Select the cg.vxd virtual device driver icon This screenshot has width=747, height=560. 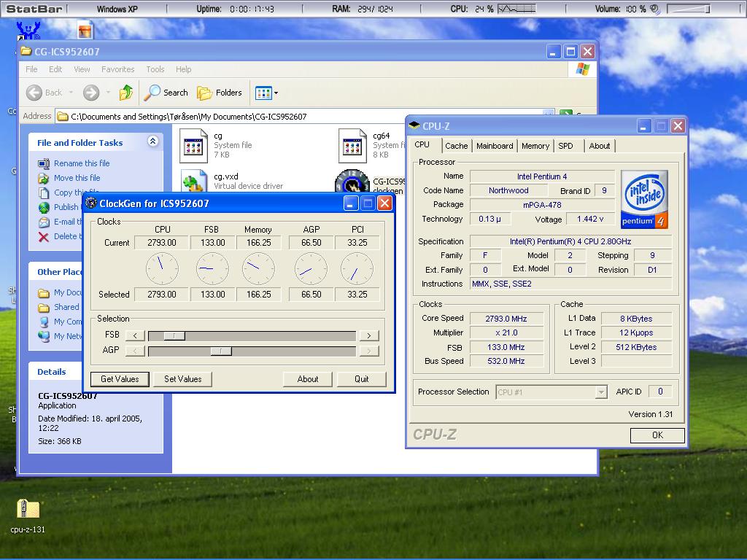click(x=194, y=182)
